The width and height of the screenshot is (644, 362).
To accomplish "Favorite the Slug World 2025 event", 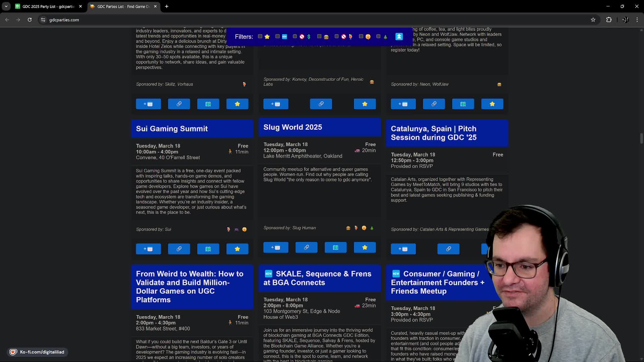I will coord(365,247).
